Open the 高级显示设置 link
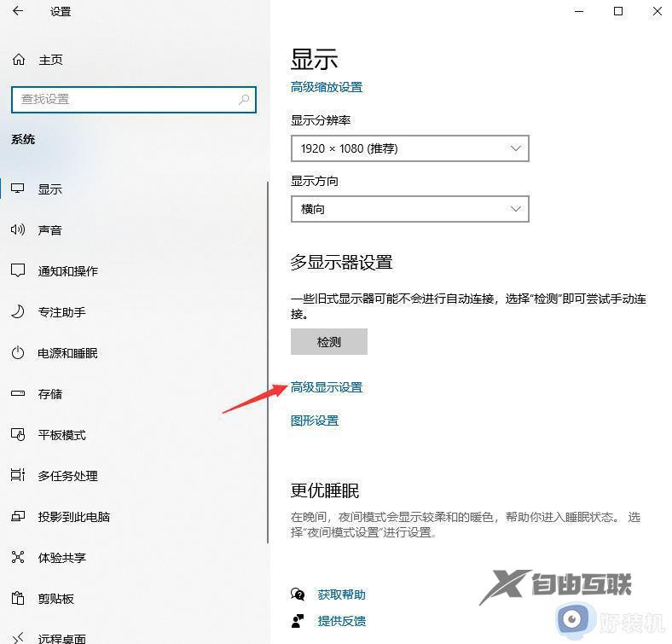The image size is (672, 644). pos(327,387)
